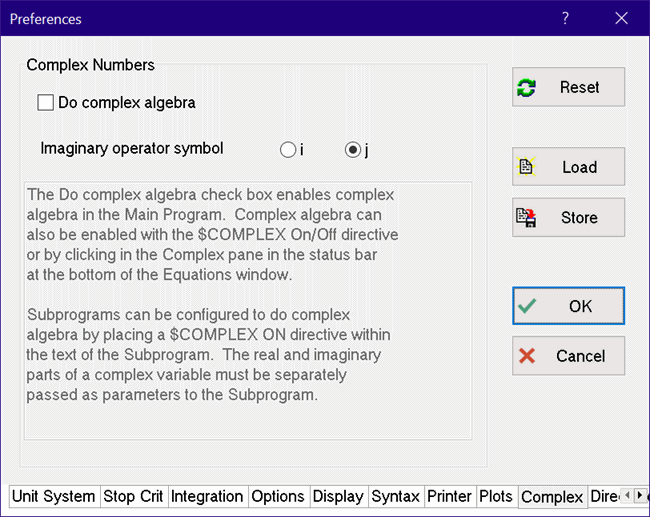Click the Store preferences button

point(568,217)
